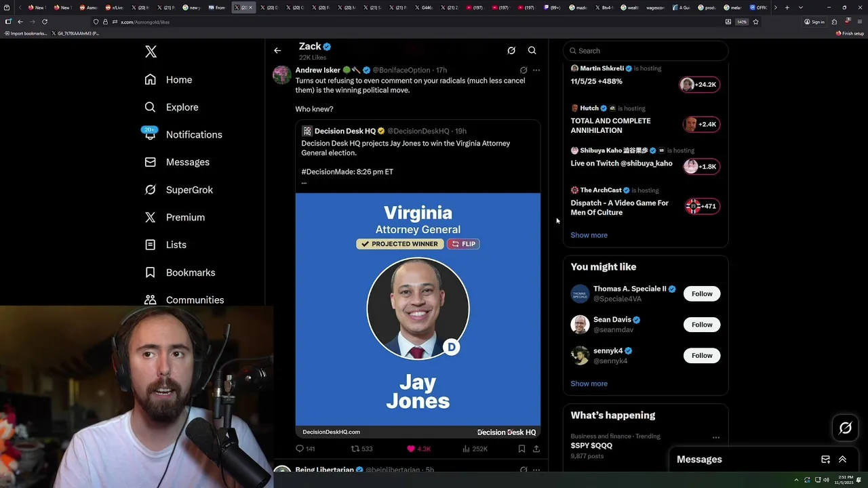Click Finish setup in bookmarks bar
868x488 pixels.
coord(850,33)
